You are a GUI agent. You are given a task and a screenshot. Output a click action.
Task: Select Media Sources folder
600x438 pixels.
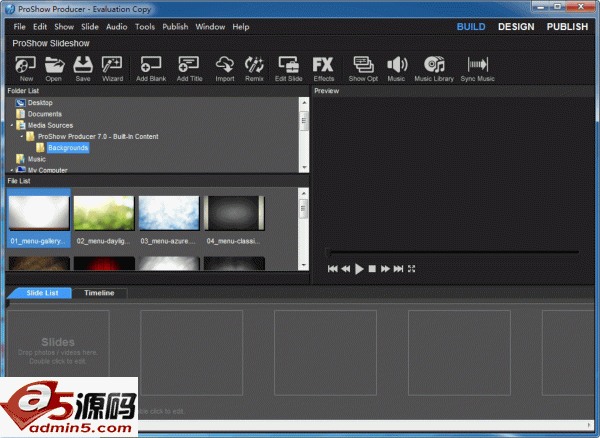point(50,125)
